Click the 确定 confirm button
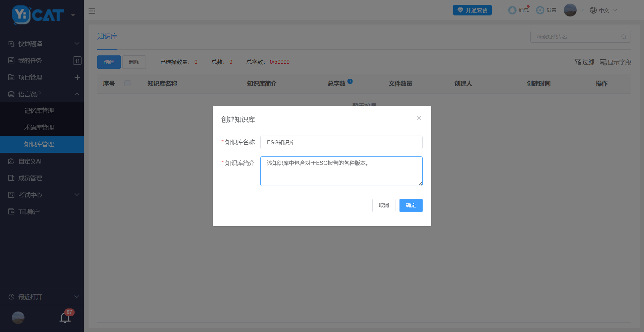The width and height of the screenshot is (644, 332). point(411,205)
